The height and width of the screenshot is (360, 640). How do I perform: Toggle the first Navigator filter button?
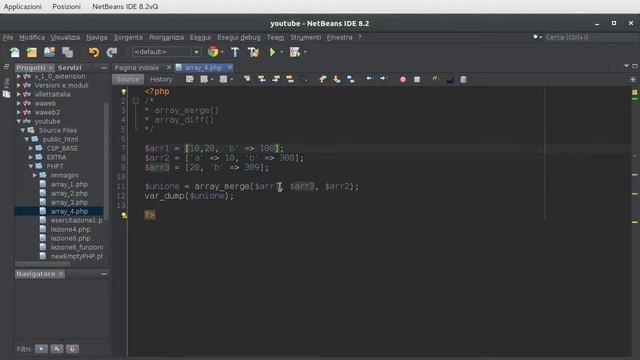41,349
